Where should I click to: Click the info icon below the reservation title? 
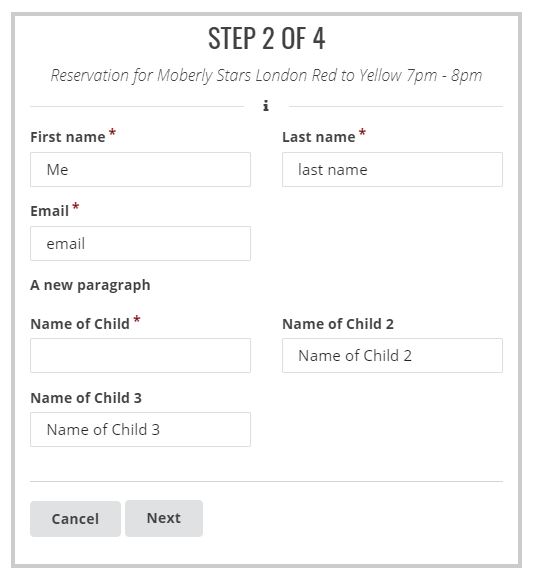coord(266,106)
